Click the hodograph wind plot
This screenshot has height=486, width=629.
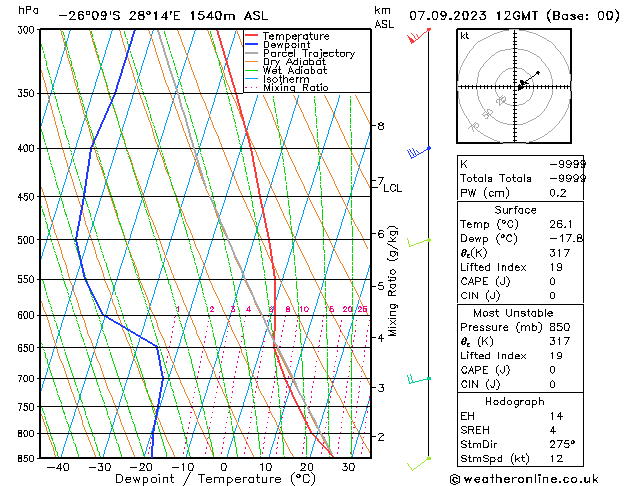[x=514, y=86]
